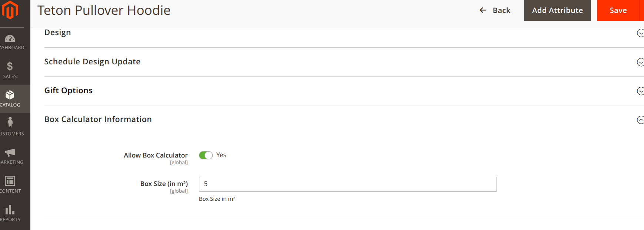Viewport: 644px width, 230px height.
Task: Click the Gift Options section heading
Action: tap(69, 91)
